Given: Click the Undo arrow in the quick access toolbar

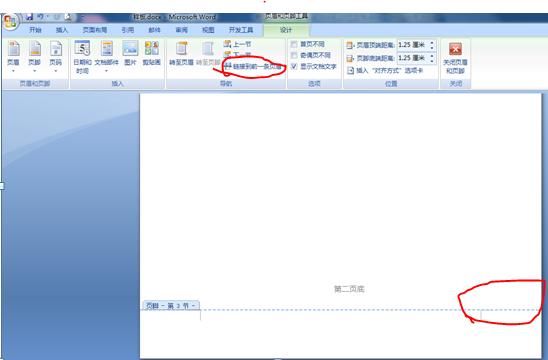Looking at the screenshot, I should (40, 17).
